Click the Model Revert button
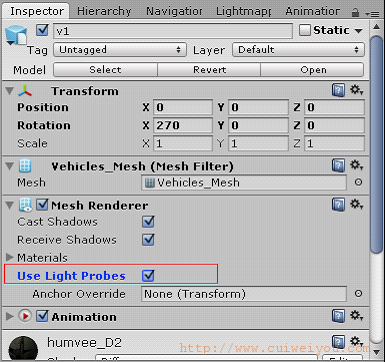 (x=209, y=70)
